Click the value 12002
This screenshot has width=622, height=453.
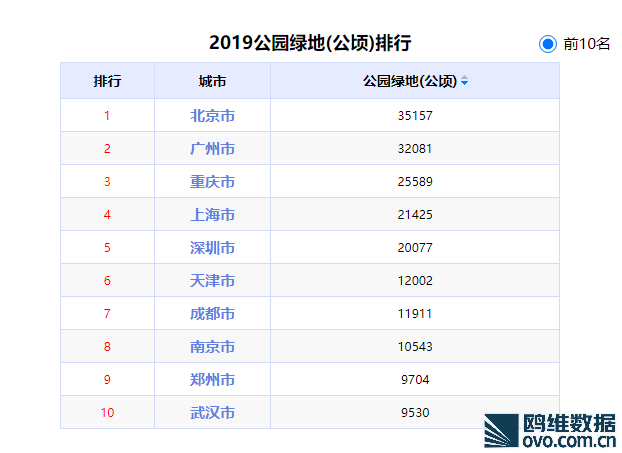(x=415, y=281)
